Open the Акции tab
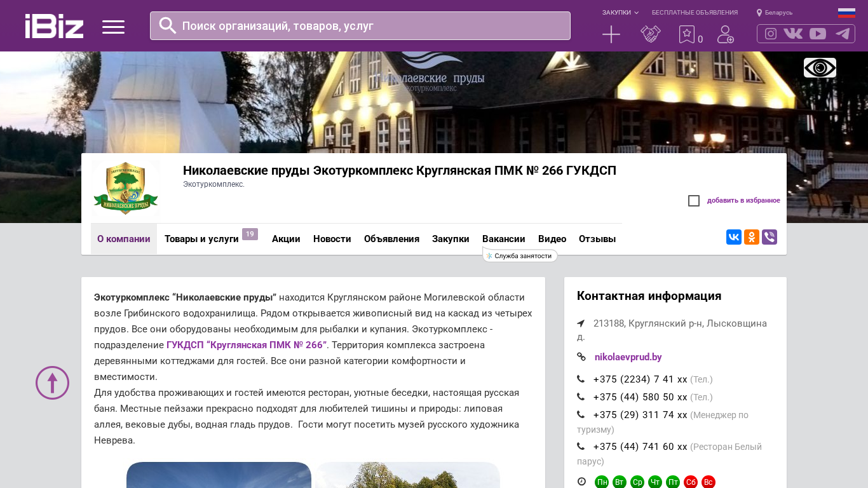The height and width of the screenshot is (488, 868). (x=286, y=239)
